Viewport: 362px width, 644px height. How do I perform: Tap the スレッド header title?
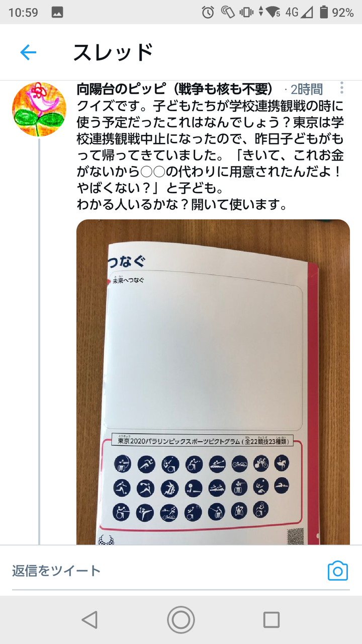pyautogui.click(x=113, y=52)
